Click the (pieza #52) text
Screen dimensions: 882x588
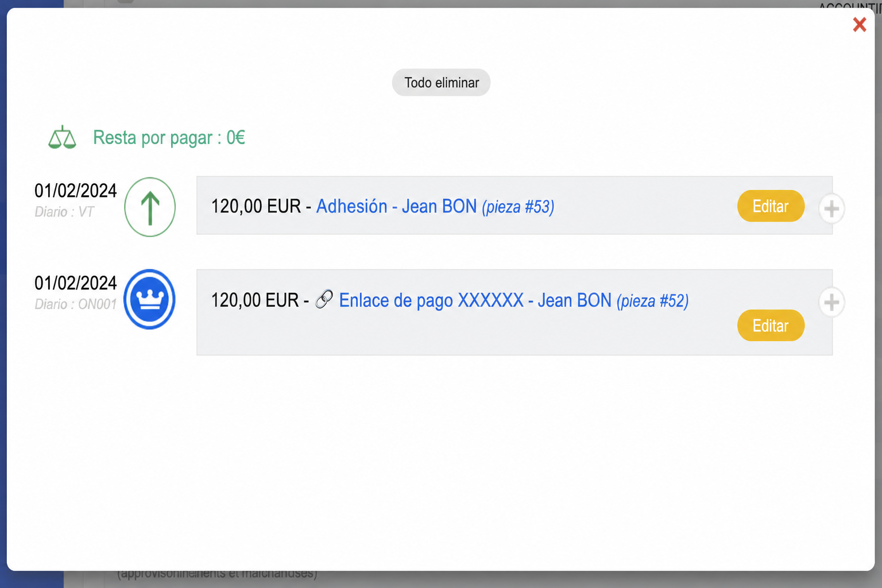(652, 301)
